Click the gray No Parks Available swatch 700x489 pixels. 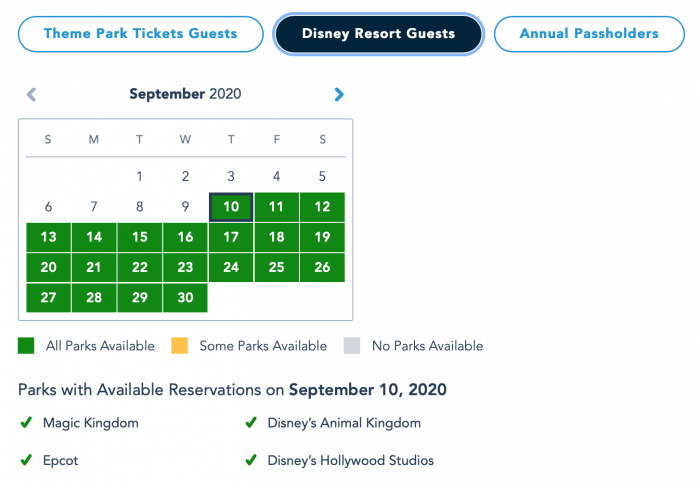352,346
